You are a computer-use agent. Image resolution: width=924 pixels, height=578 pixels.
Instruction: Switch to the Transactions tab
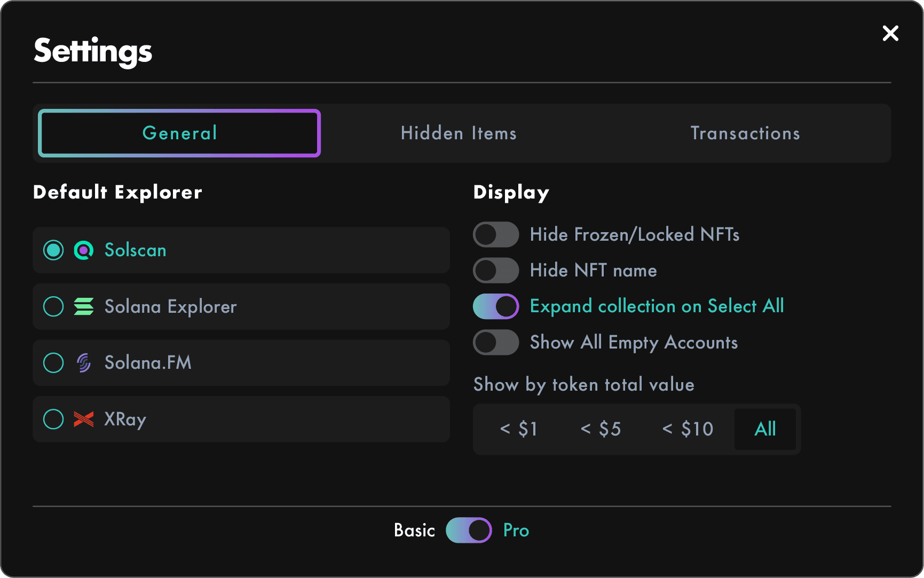click(745, 133)
